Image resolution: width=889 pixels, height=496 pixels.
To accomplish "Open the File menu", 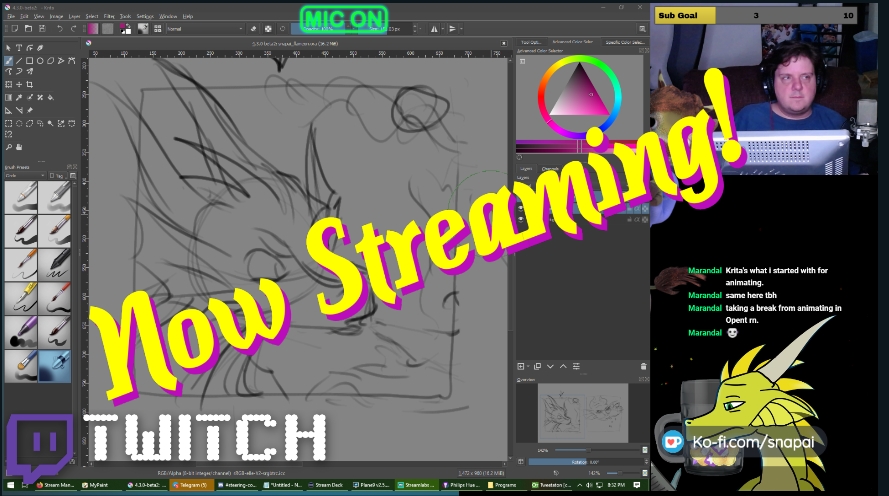I will (11, 16).
